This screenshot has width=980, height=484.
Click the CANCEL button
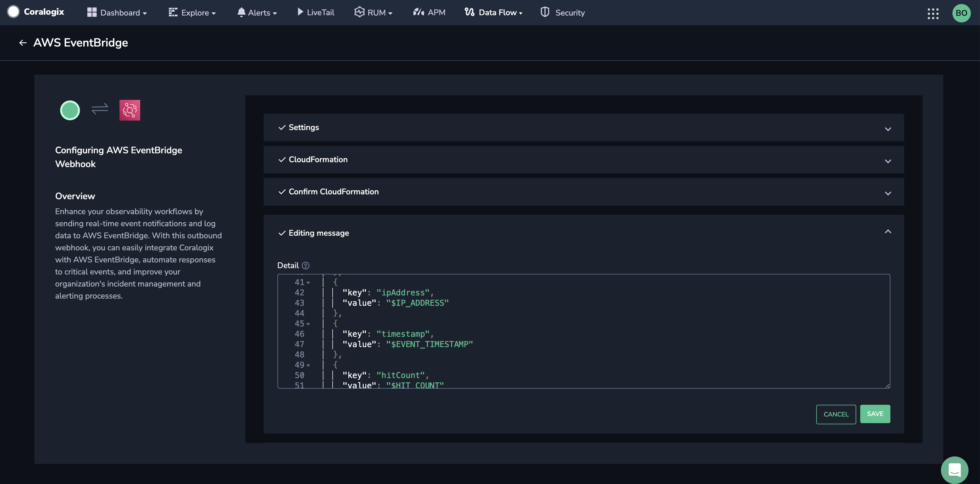tap(836, 415)
